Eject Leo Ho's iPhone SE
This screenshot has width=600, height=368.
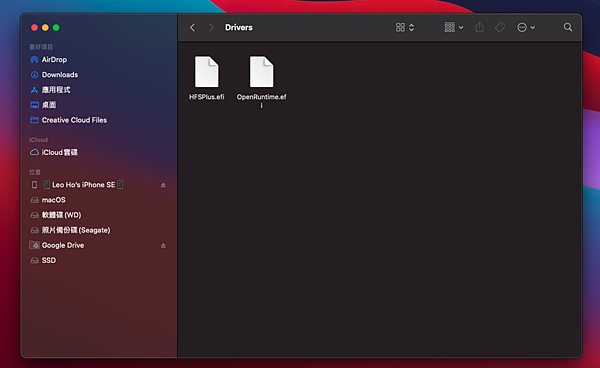[163, 185]
